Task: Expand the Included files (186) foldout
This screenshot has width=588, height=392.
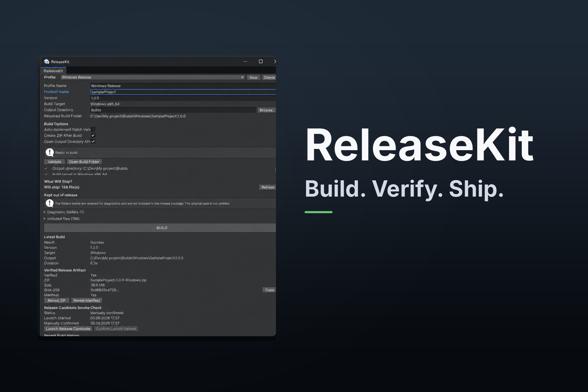Action: pos(45,219)
